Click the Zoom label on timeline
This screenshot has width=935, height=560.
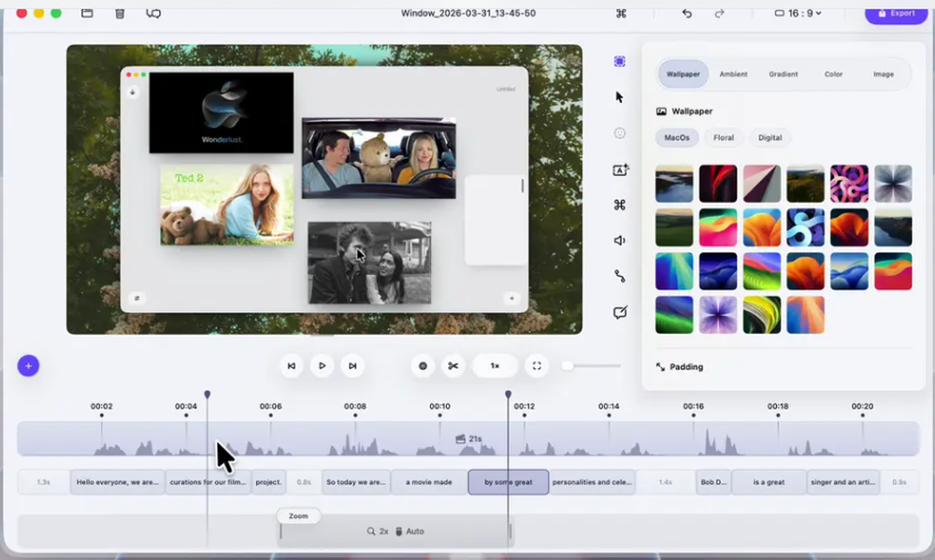coord(299,516)
